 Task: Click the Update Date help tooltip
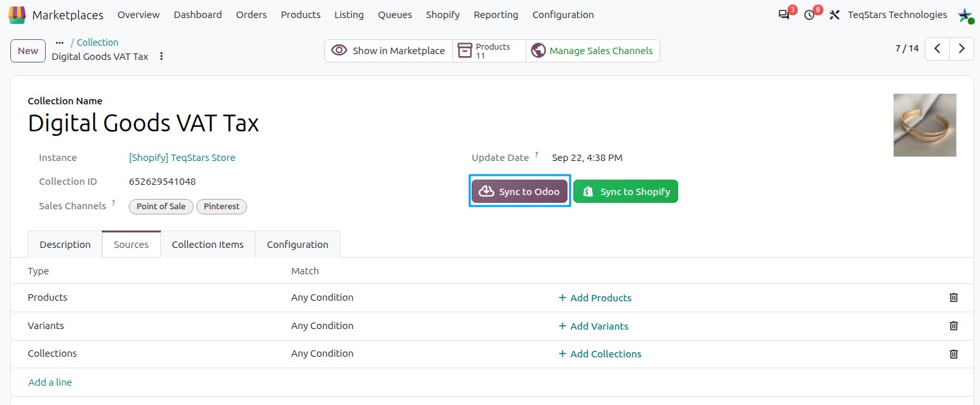(x=537, y=155)
